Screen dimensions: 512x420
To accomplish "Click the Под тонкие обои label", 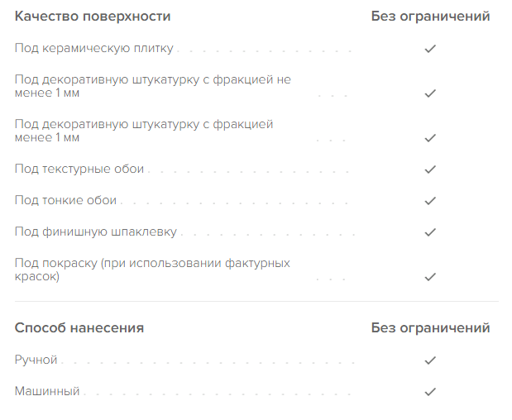I will pos(65,200).
